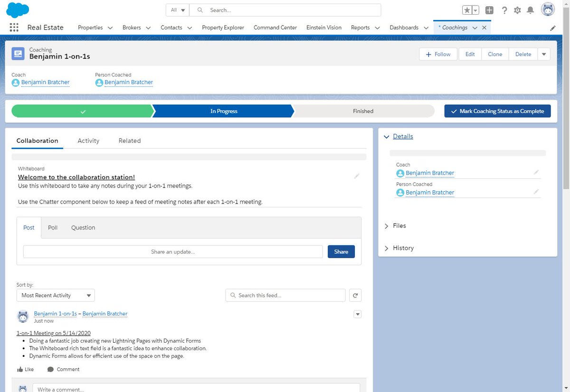This screenshot has height=392, width=570.
Task: Click the Share button
Action: click(x=341, y=252)
